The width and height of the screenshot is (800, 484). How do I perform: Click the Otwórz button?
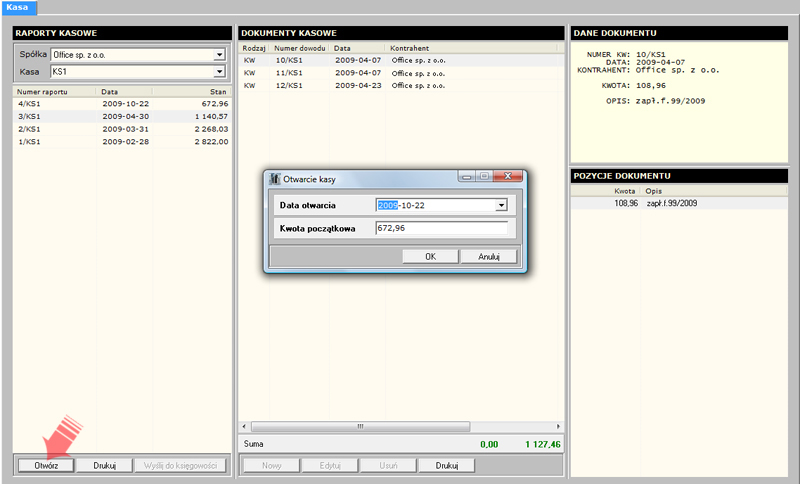coord(46,466)
